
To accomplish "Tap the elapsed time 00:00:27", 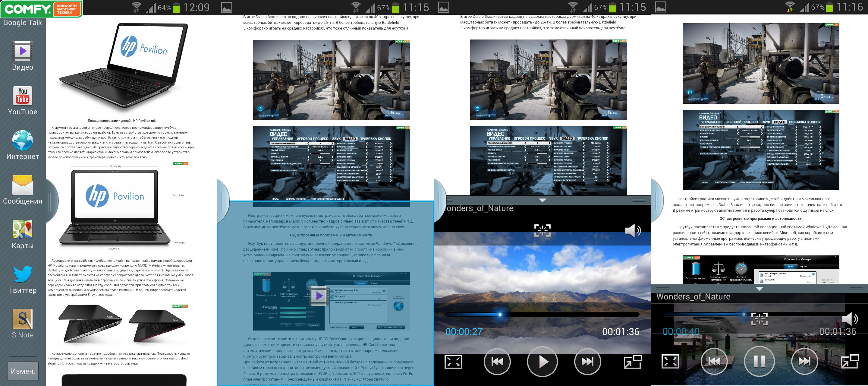I will point(464,332).
